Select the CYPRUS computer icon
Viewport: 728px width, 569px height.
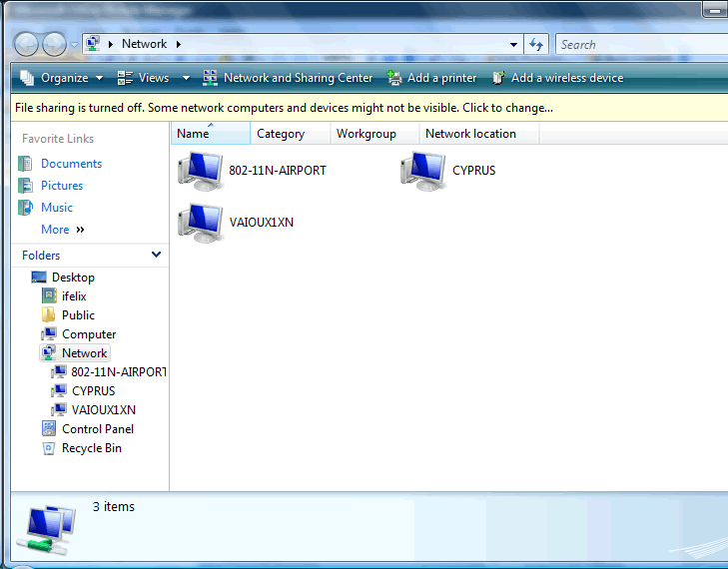point(422,171)
